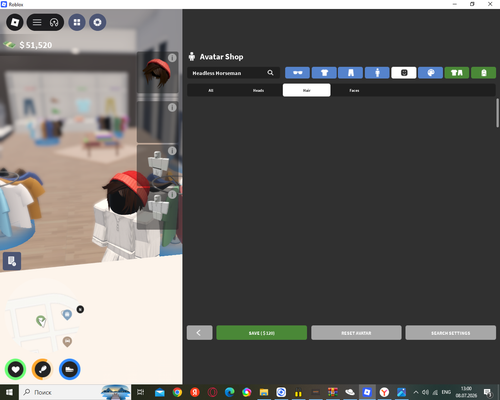This screenshot has width=500, height=400.
Task: Show hidden system tray icons
Action: pyautogui.click(x=416, y=392)
